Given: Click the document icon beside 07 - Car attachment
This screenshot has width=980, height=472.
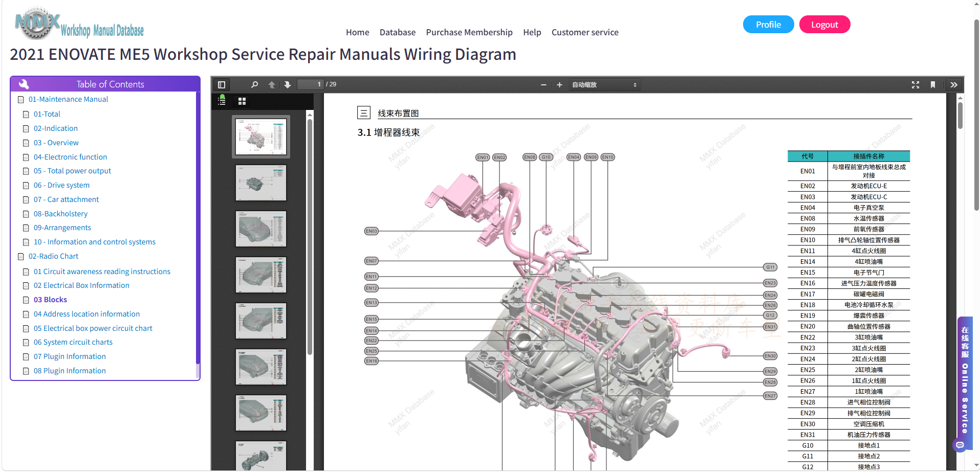Looking at the screenshot, I should point(26,200).
